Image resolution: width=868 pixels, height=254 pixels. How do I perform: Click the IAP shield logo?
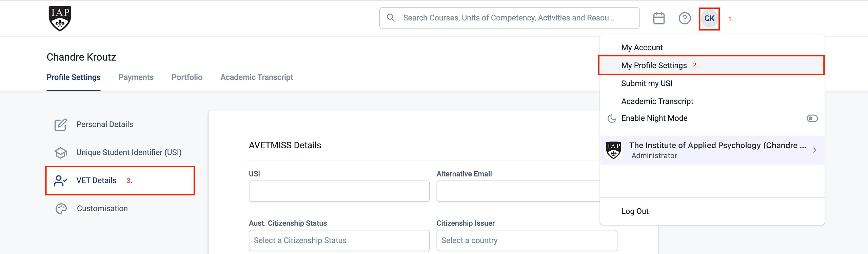(60, 19)
